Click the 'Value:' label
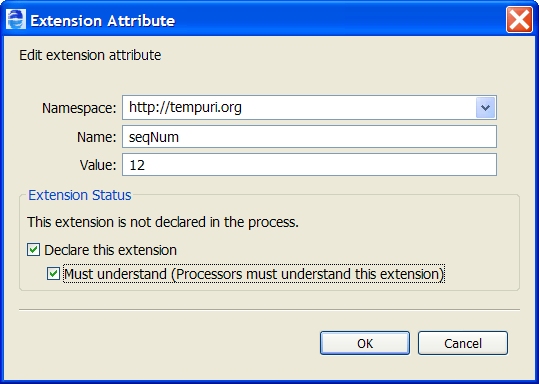Viewport: 539px width, 384px height. [x=98, y=165]
